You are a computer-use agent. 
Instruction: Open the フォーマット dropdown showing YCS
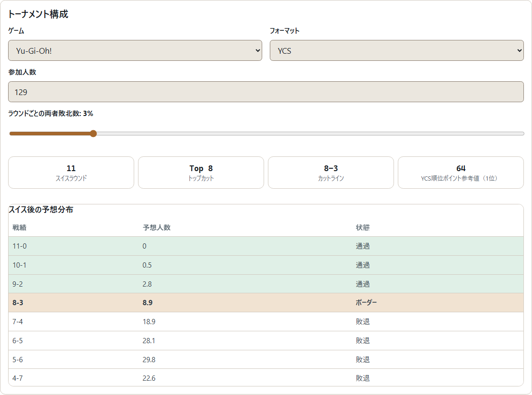397,50
